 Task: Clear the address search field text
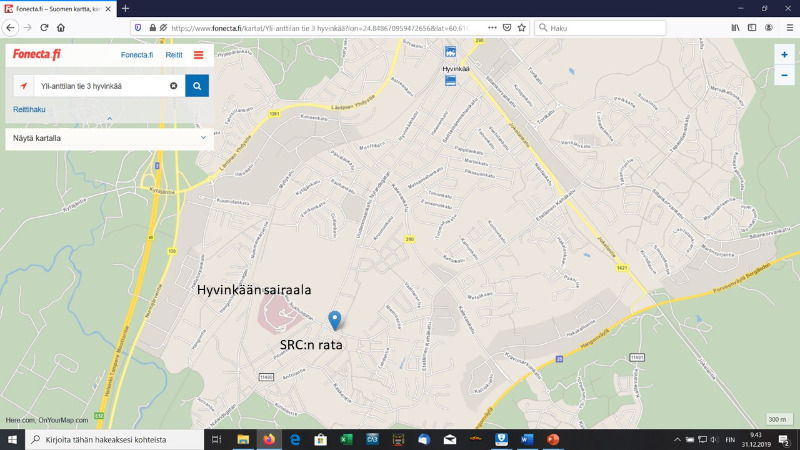click(x=173, y=86)
